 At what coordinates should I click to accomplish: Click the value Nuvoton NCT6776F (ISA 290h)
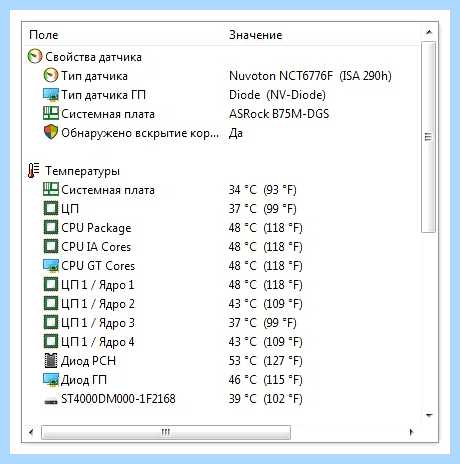point(310,76)
